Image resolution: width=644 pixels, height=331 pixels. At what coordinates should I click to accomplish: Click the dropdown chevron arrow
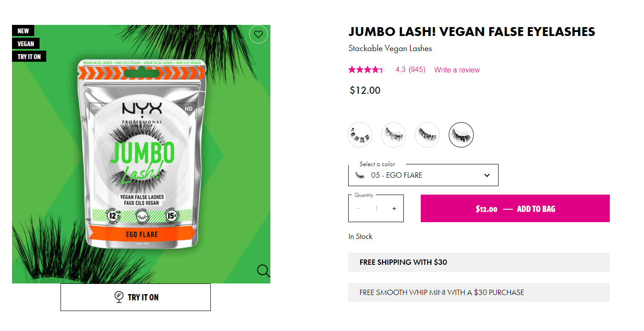487,175
